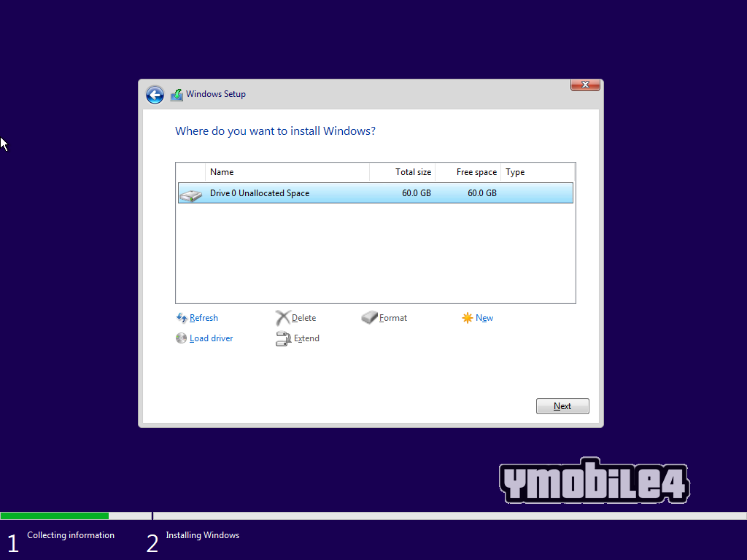This screenshot has height=560, width=747.
Task: Refresh the drive list
Action: tap(204, 318)
